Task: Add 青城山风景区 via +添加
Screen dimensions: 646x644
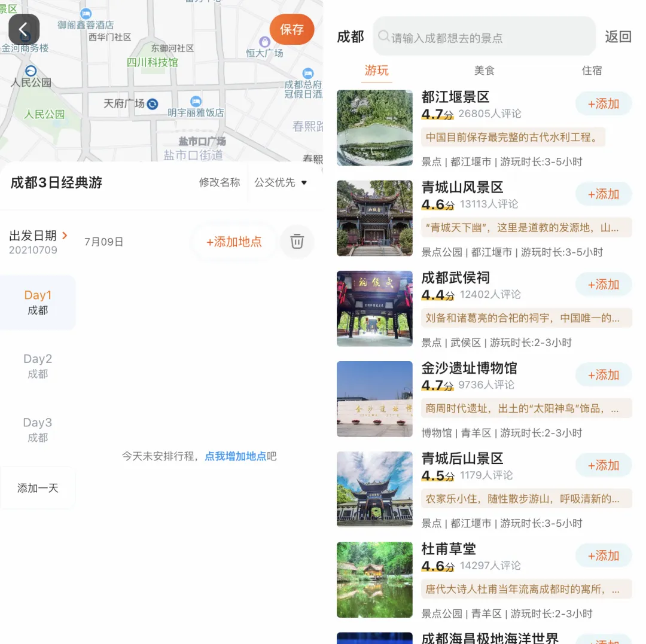Action: click(x=604, y=194)
